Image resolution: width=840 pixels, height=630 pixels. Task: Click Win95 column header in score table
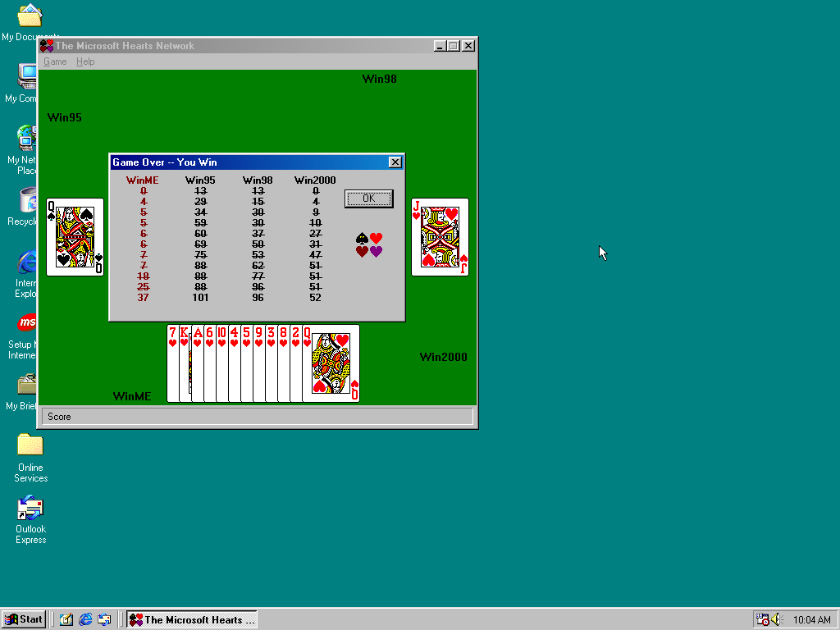pos(200,180)
